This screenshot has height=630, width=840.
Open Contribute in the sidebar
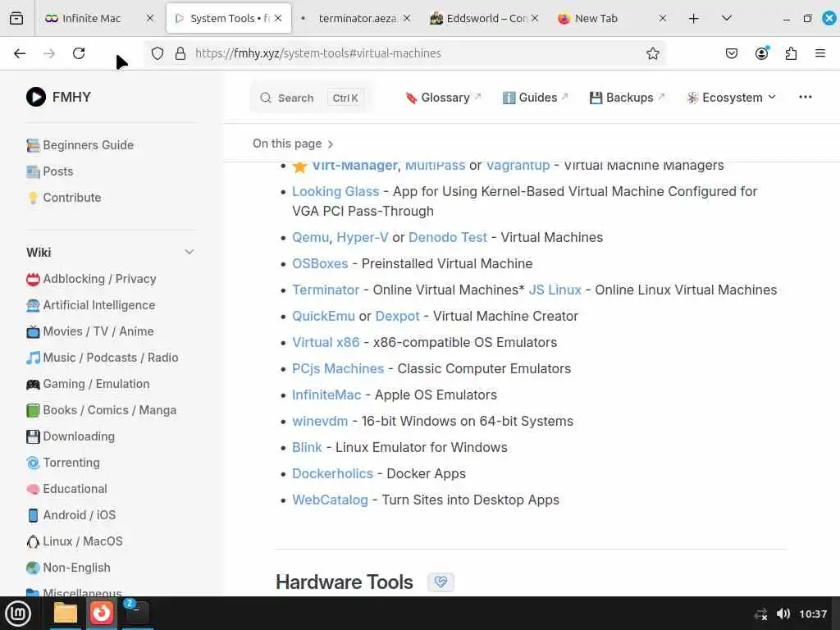[x=64, y=198]
